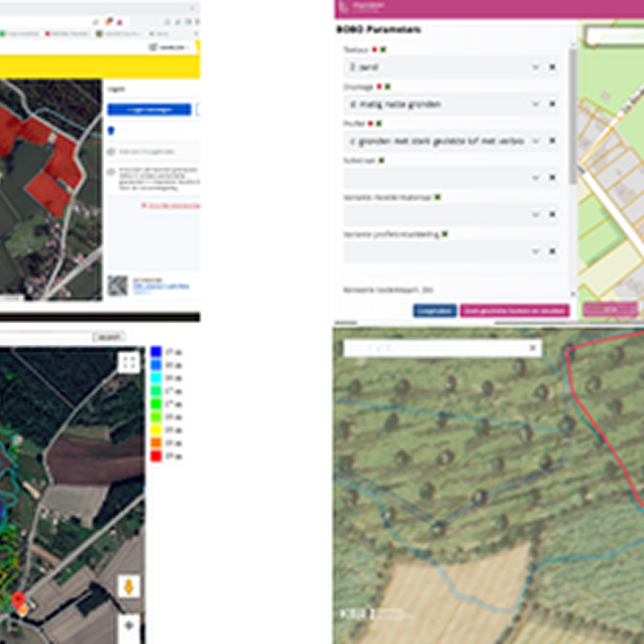Click the Street View pegman icon
The width and height of the screenshot is (644, 644).
pos(129,587)
